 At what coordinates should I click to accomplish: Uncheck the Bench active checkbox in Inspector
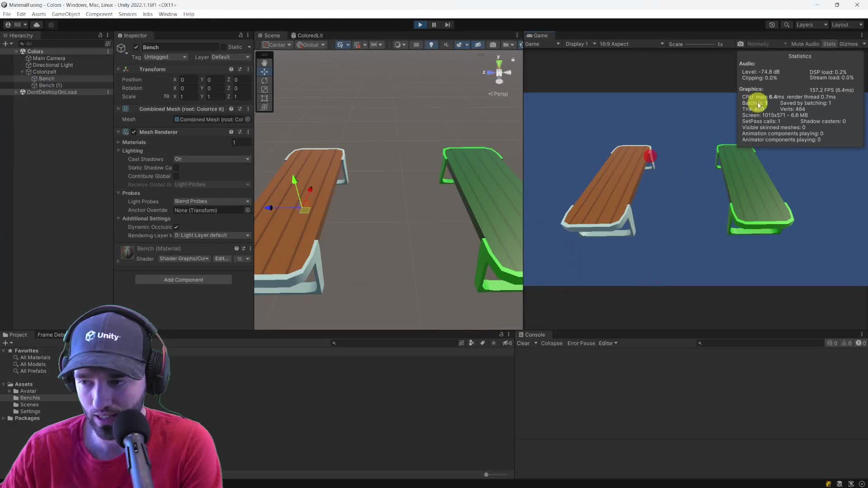(136, 47)
